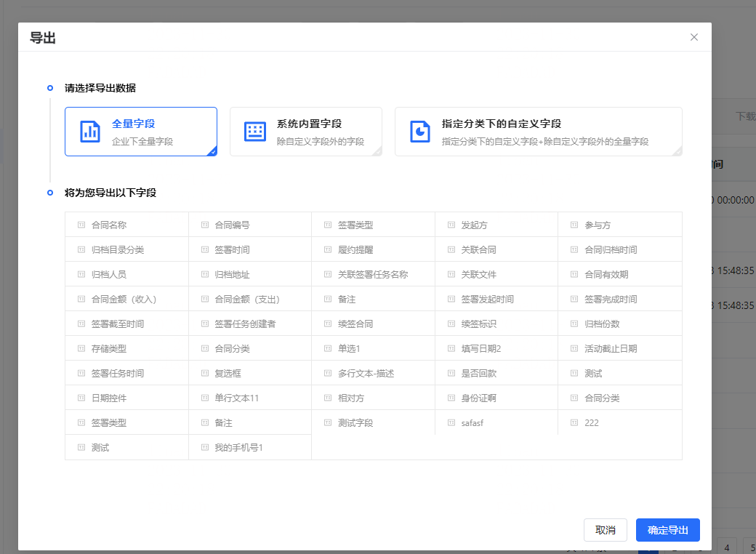Viewport: 756px width, 554px height.
Task: Pick the 指定分类下的自定义字段 option card
Action: pos(538,132)
